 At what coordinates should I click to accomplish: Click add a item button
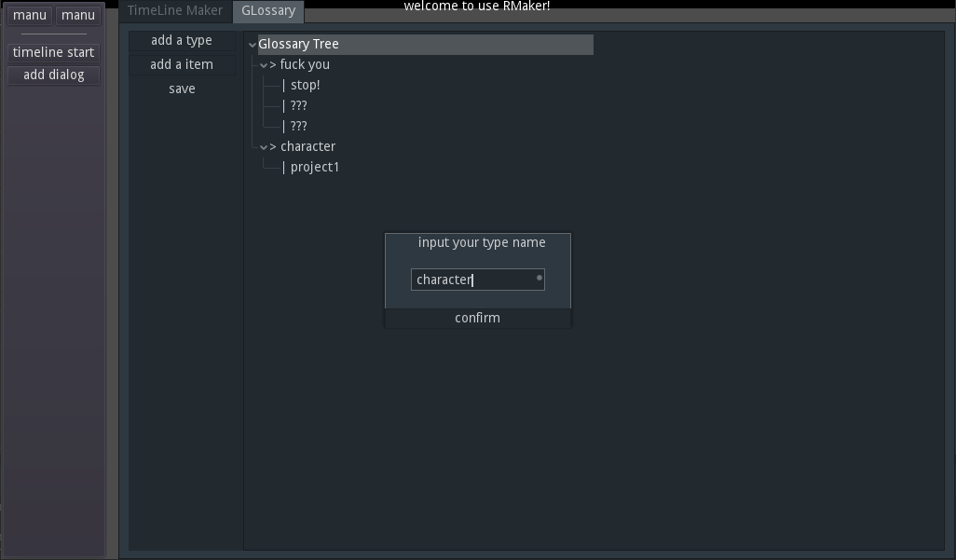[182, 64]
